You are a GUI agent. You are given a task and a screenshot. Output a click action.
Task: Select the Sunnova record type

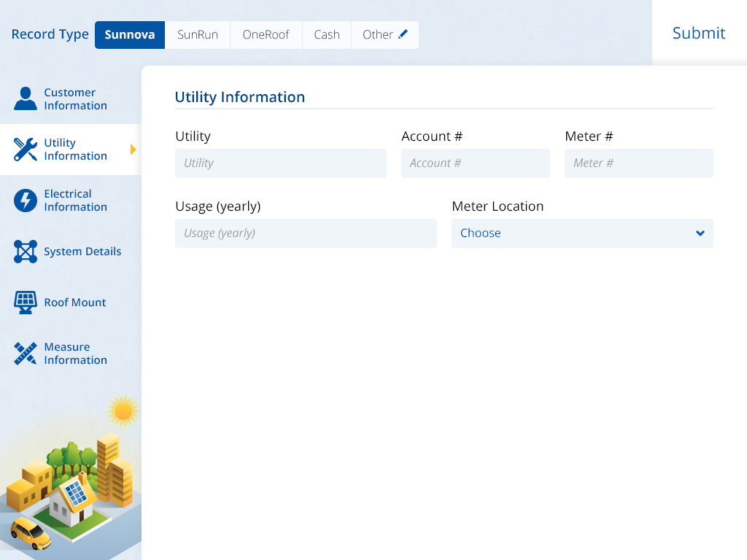130,35
